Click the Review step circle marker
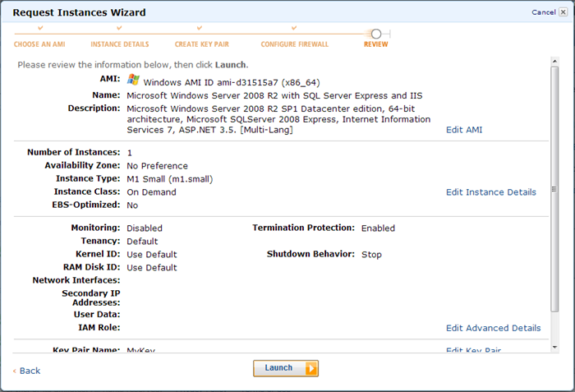The image size is (575, 392). click(376, 35)
